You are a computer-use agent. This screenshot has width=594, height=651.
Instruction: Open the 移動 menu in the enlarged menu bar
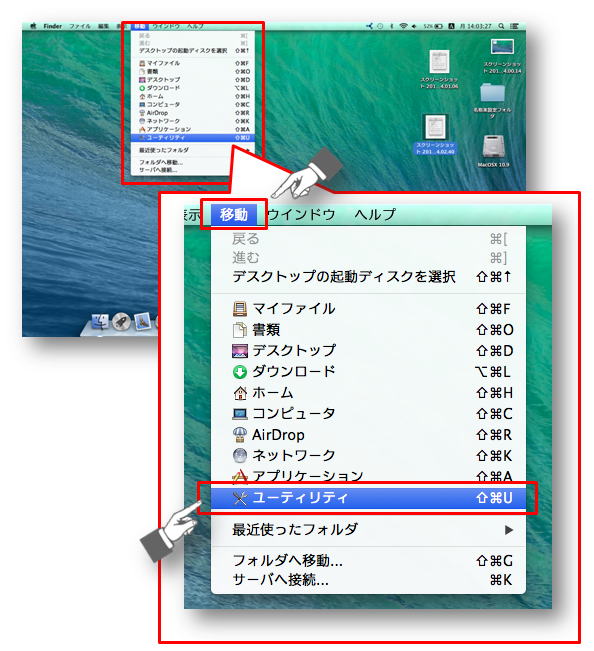[234, 215]
